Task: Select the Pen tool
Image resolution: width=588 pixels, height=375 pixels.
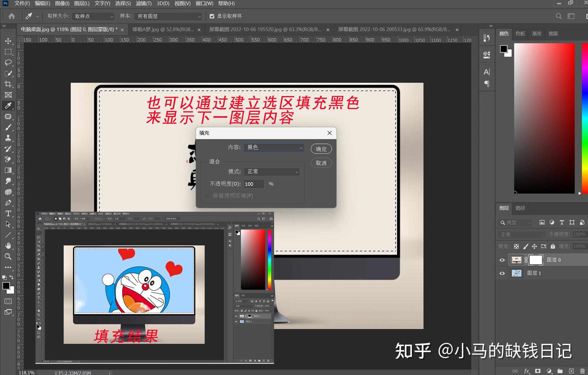Action: (8, 203)
